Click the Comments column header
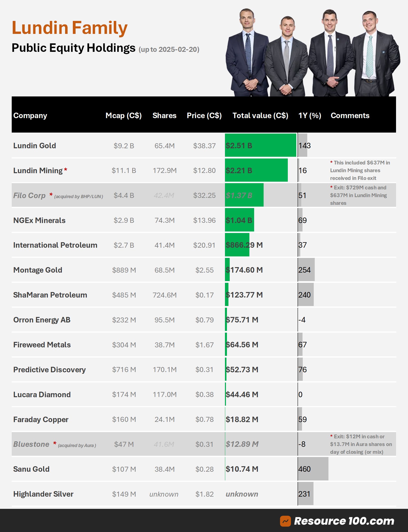The width and height of the screenshot is (408, 532). pos(350,116)
